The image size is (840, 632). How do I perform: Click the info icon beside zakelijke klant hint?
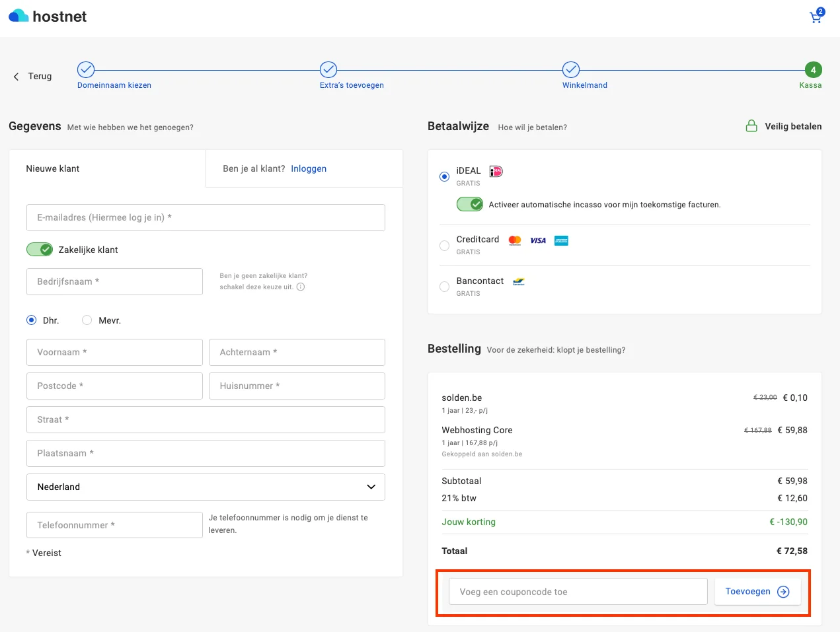[x=301, y=287]
